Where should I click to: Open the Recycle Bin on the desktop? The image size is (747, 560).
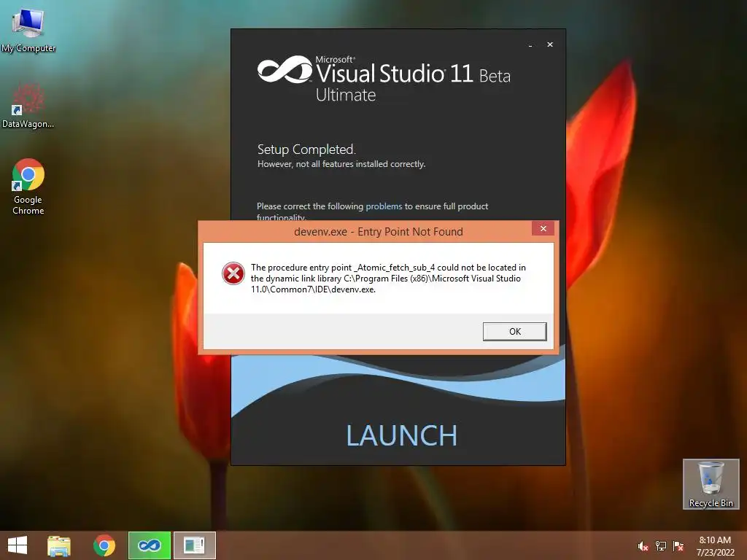(x=711, y=484)
